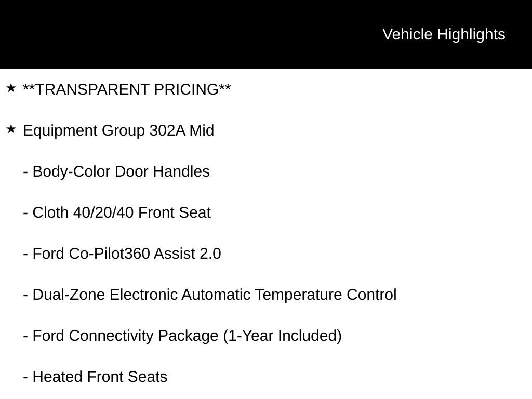
Task: Select the Heated Front Seats item
Action: 95,377
